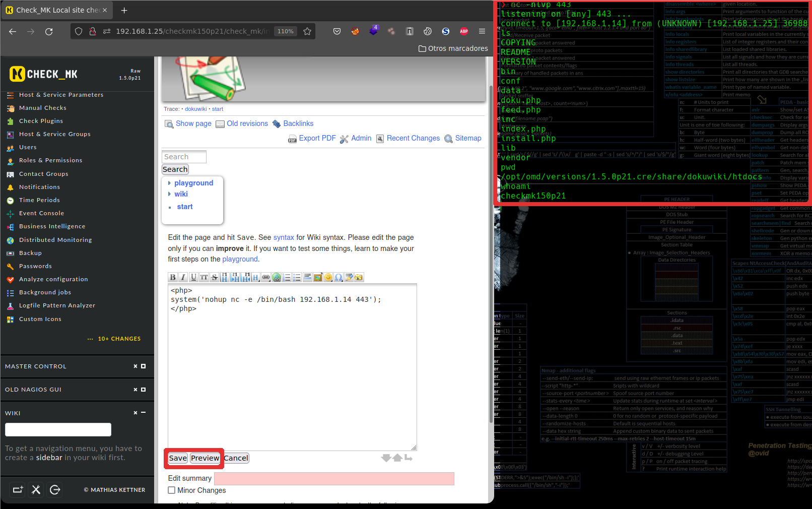Expand the MASTER CONTROL snapin
The width and height of the screenshot is (812, 509).
point(143,366)
